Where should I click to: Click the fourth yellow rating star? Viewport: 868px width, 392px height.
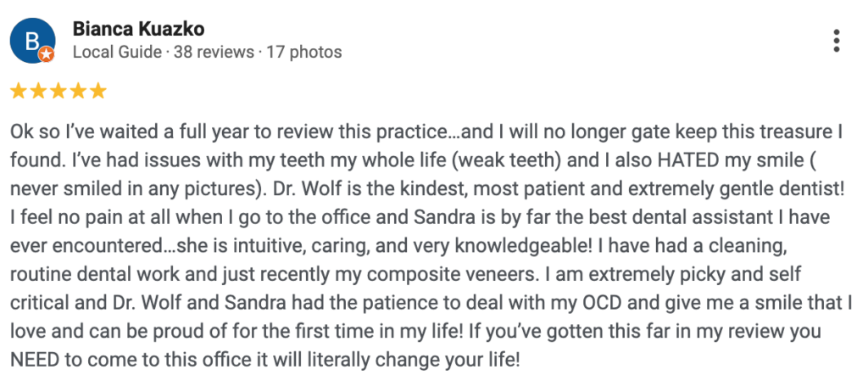pos(78,91)
